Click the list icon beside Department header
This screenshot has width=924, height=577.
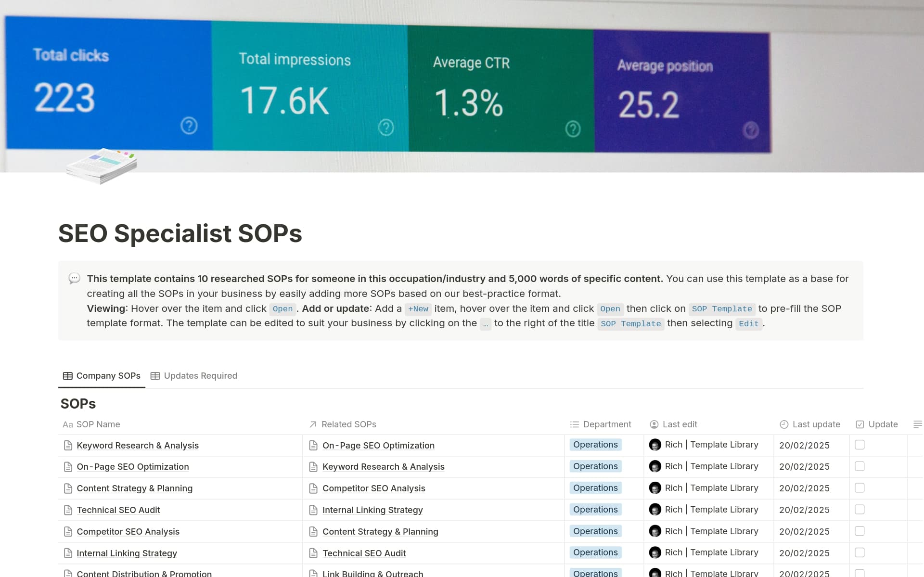coord(574,424)
